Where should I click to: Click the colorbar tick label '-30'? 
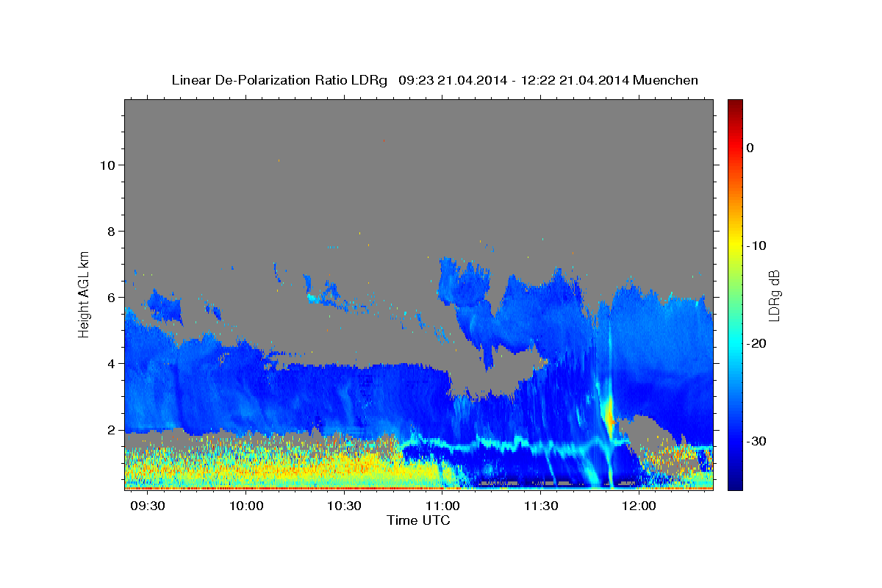pos(757,441)
